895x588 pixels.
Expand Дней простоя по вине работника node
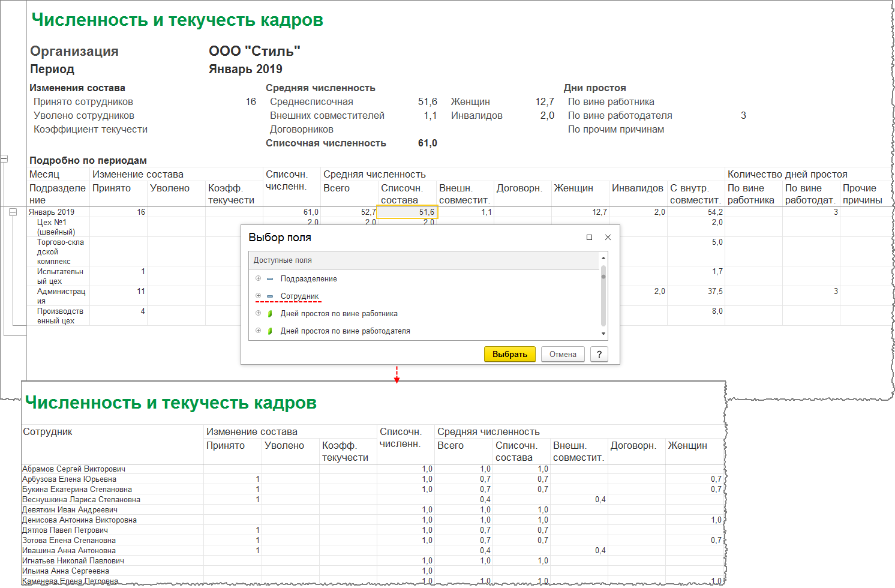pos(258,313)
